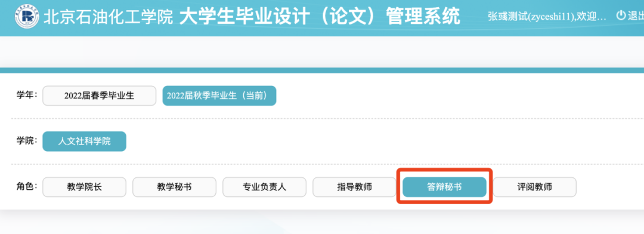The image size is (644, 234).
Task: Select 2022届秋季毕业生(当前) academic year
Action: (219, 96)
